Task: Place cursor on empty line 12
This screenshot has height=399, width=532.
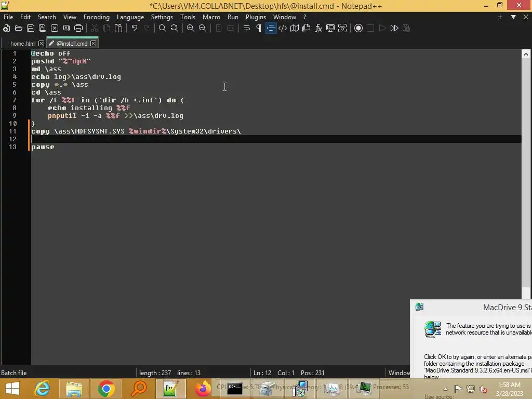Action: point(276,139)
